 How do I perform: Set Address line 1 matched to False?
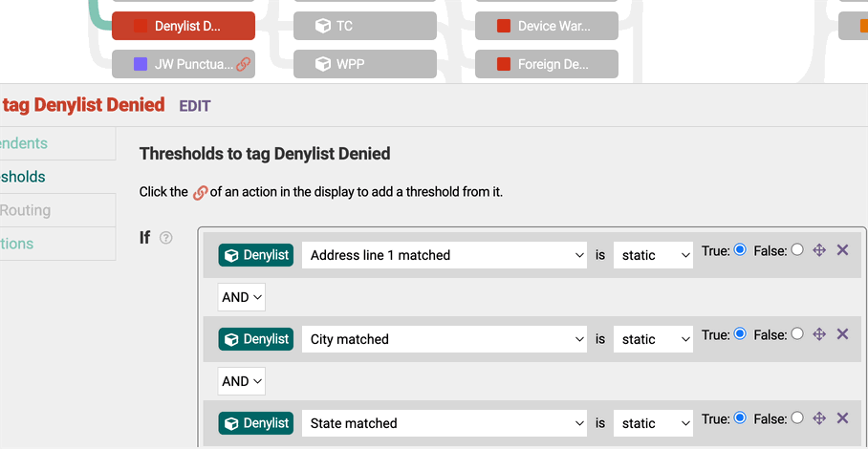797,250
